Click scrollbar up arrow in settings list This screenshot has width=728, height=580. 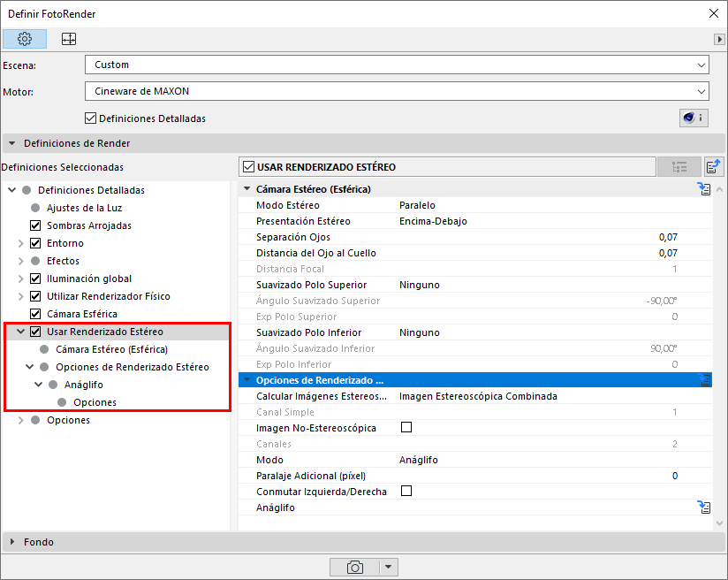(x=719, y=189)
